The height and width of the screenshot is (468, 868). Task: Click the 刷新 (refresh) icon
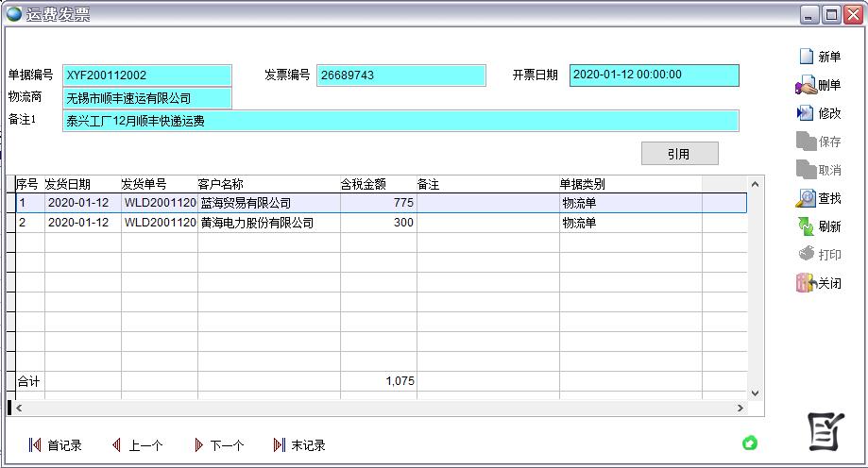click(806, 226)
